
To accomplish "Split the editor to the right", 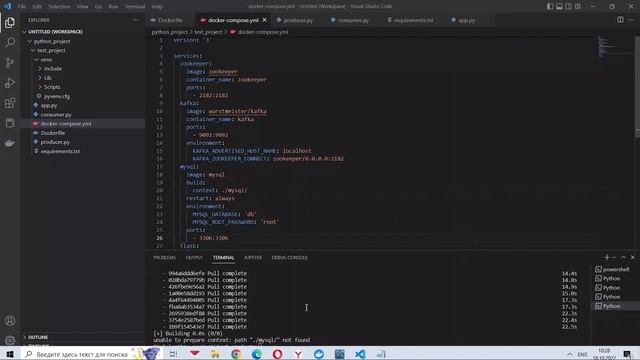I will 620,20.
